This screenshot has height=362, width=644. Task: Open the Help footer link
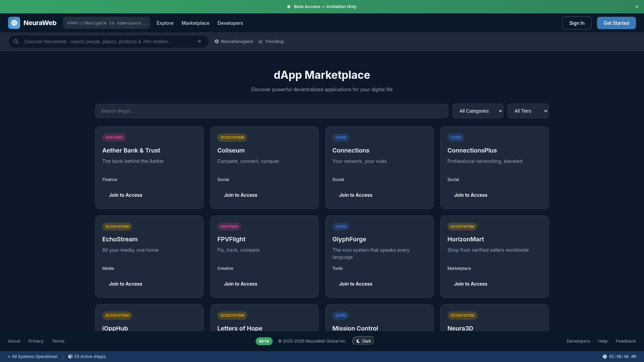pos(603,341)
